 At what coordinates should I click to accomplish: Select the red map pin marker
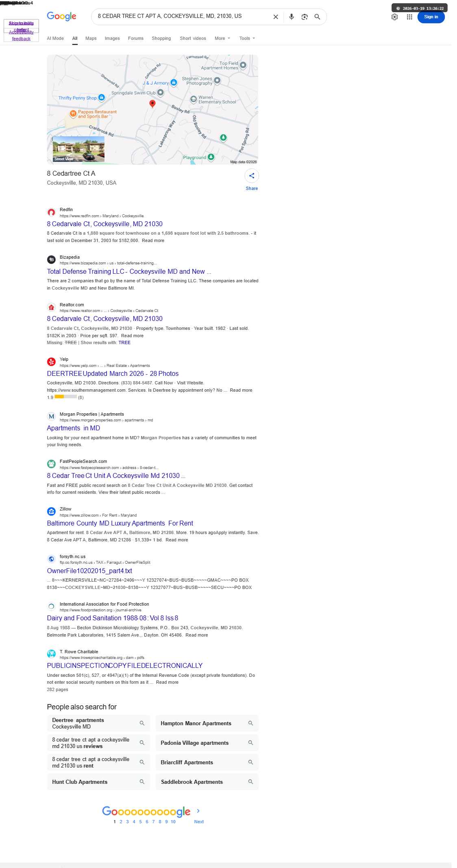[x=152, y=104]
